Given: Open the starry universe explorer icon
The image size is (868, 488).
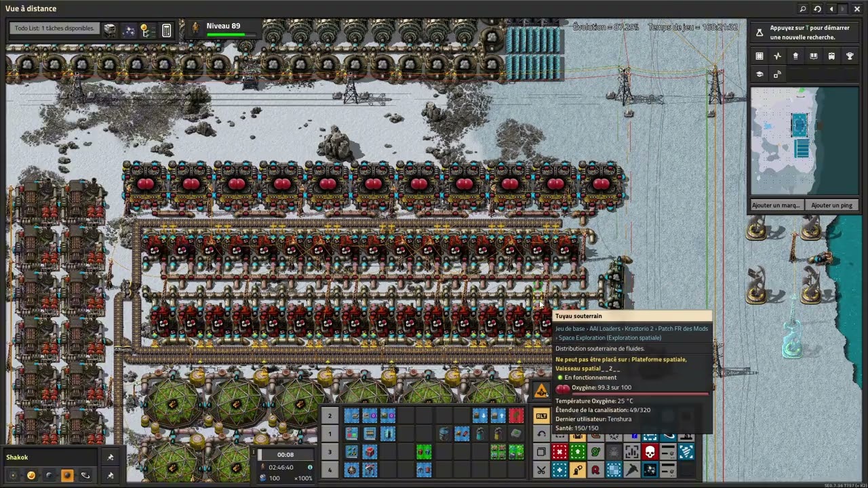Looking at the screenshot, I should click(129, 30).
